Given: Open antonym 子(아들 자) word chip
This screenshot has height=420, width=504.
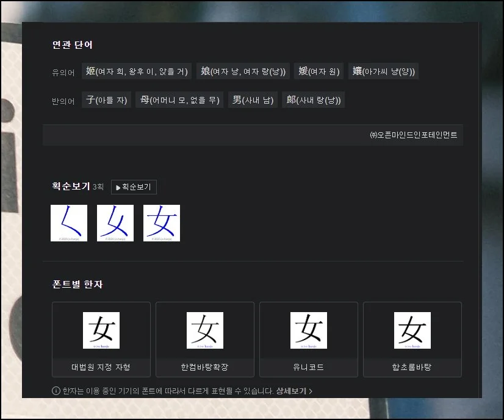Looking at the screenshot, I should pos(106,100).
